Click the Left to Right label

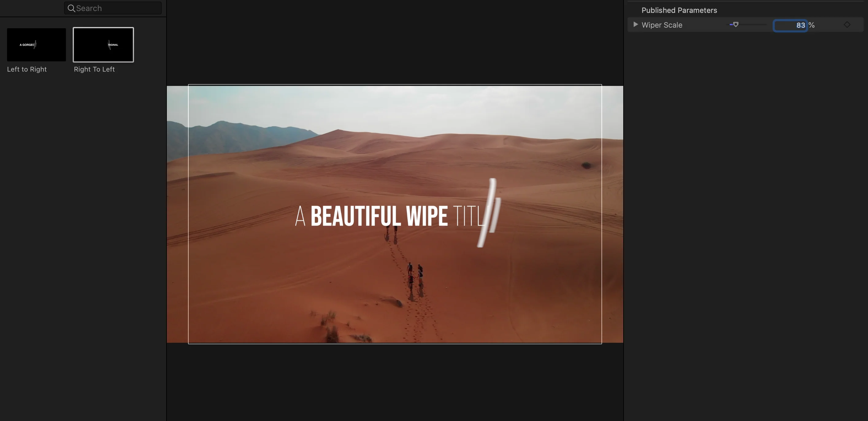click(x=27, y=69)
